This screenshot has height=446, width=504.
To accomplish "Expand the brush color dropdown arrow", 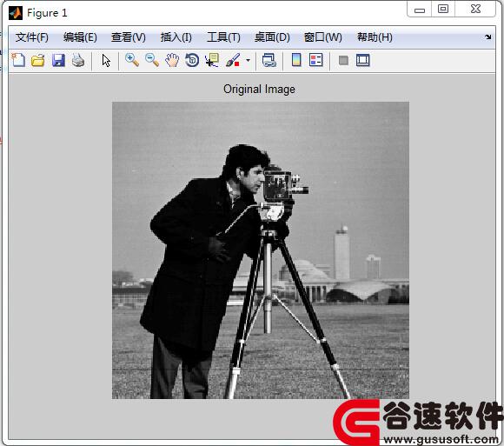I will (x=248, y=60).
